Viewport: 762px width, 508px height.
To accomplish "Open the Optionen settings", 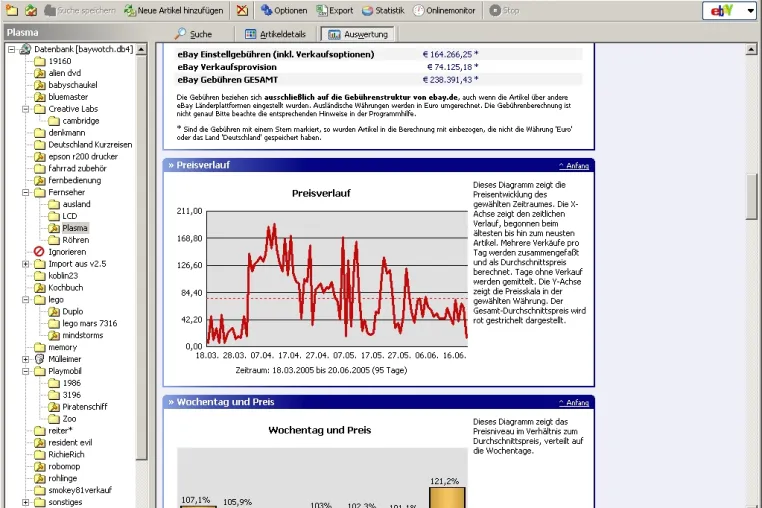I will pyautogui.click(x=284, y=10).
